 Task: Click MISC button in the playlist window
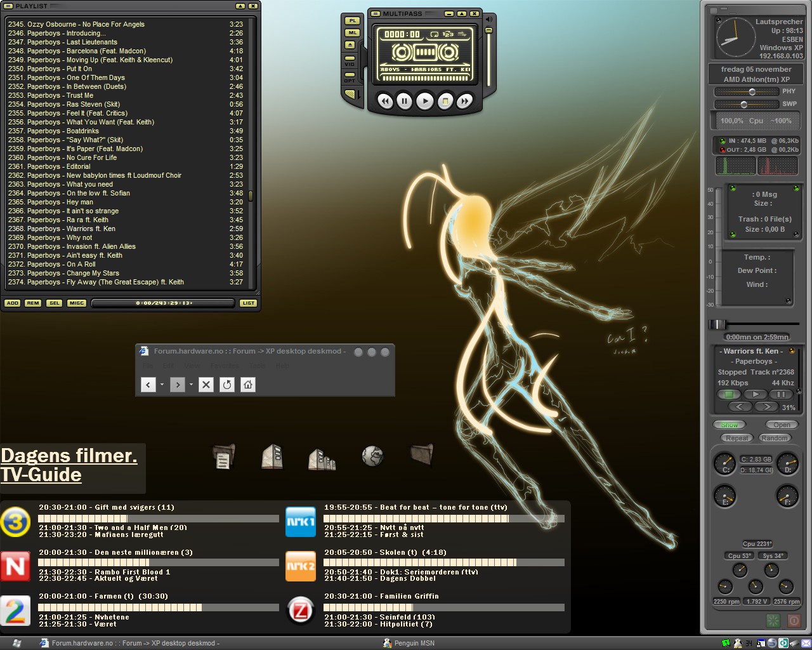click(x=77, y=303)
